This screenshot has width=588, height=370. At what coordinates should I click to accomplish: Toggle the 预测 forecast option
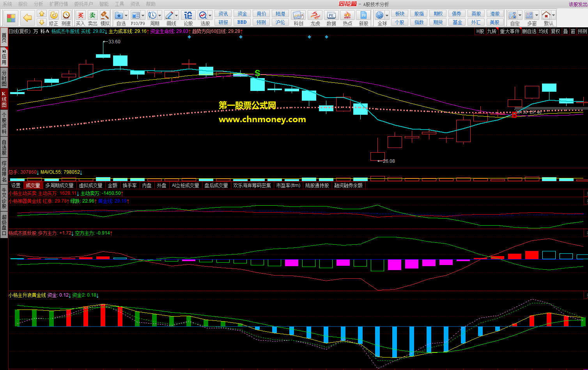click(582, 31)
